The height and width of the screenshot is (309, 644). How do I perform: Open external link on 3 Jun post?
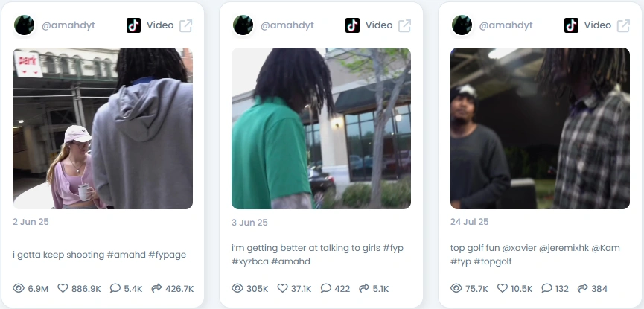click(404, 25)
